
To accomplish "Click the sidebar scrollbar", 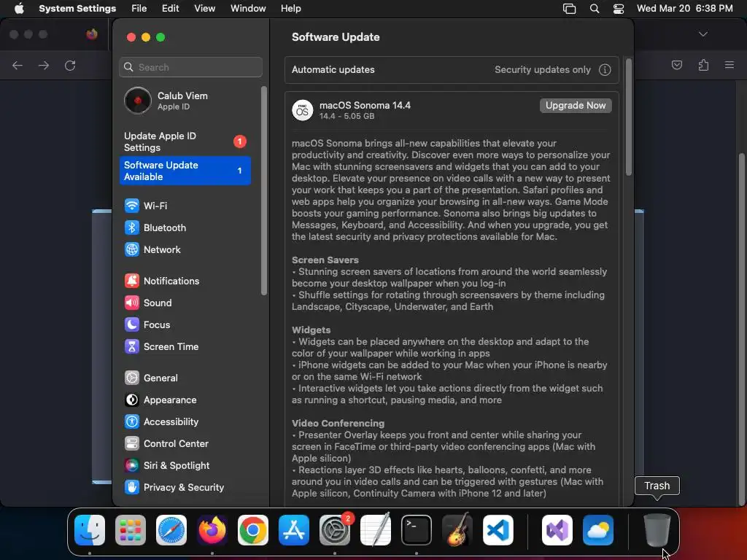I will (264, 190).
